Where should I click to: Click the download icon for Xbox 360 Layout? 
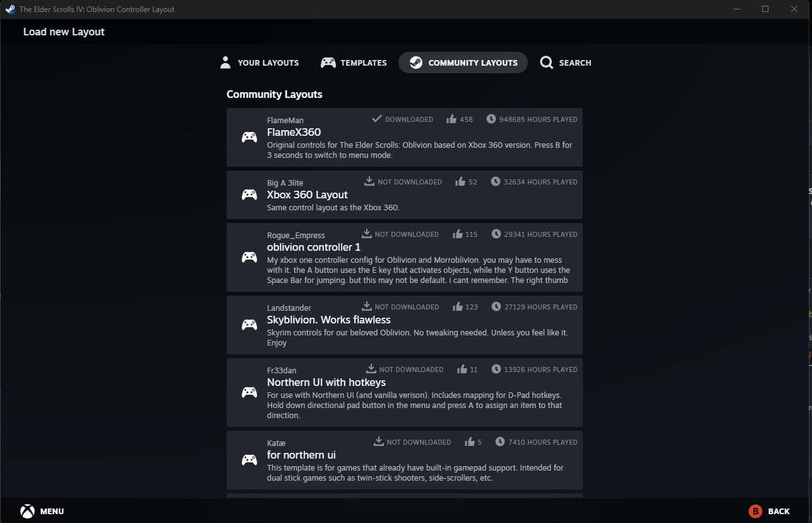(x=369, y=181)
